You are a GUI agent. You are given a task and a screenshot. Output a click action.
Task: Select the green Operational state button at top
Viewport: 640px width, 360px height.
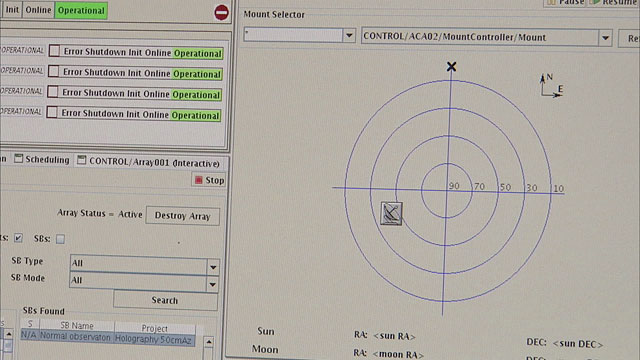(x=81, y=11)
